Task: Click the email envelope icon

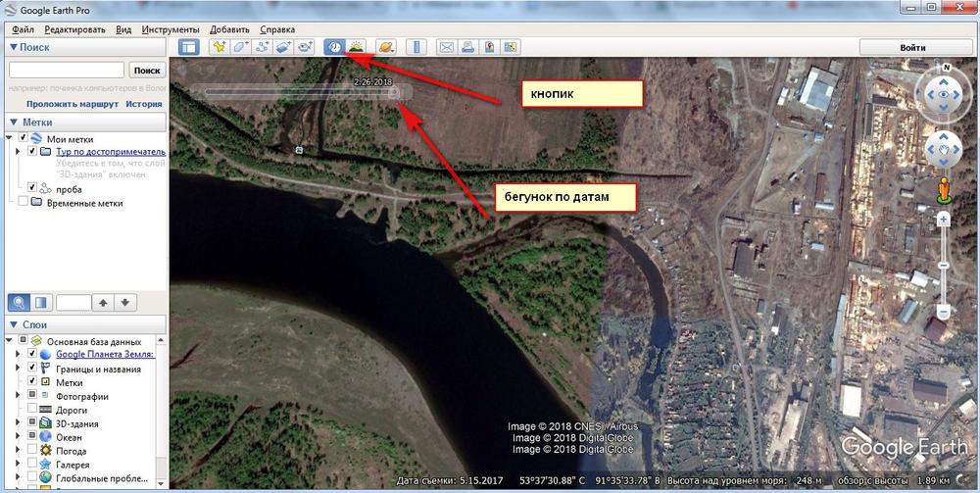Action: coord(446,47)
